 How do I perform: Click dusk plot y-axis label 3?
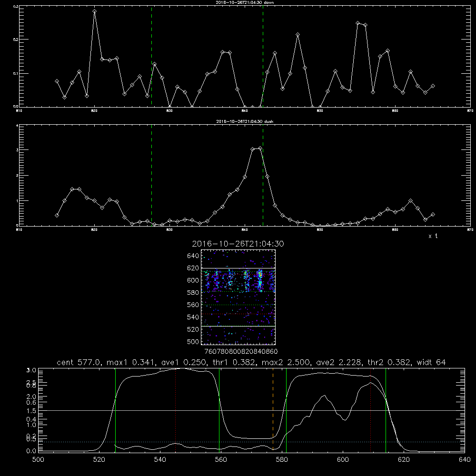click(x=17, y=150)
